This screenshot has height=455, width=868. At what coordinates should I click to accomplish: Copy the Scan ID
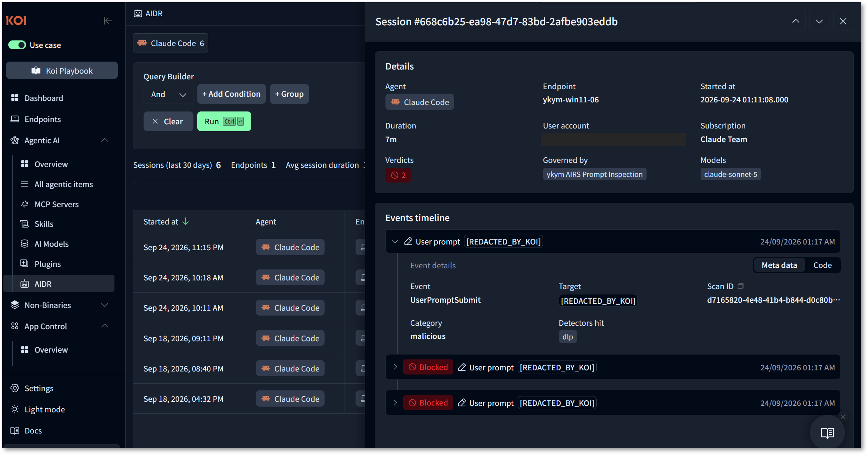click(740, 286)
